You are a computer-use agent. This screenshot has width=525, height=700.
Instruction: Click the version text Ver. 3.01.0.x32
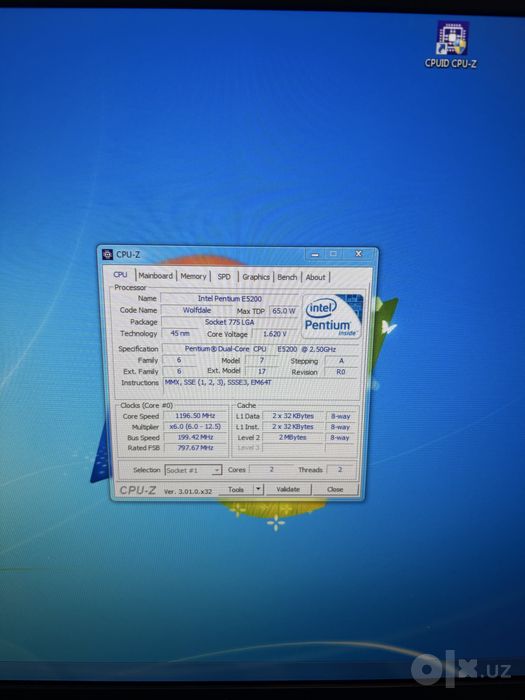click(188, 491)
